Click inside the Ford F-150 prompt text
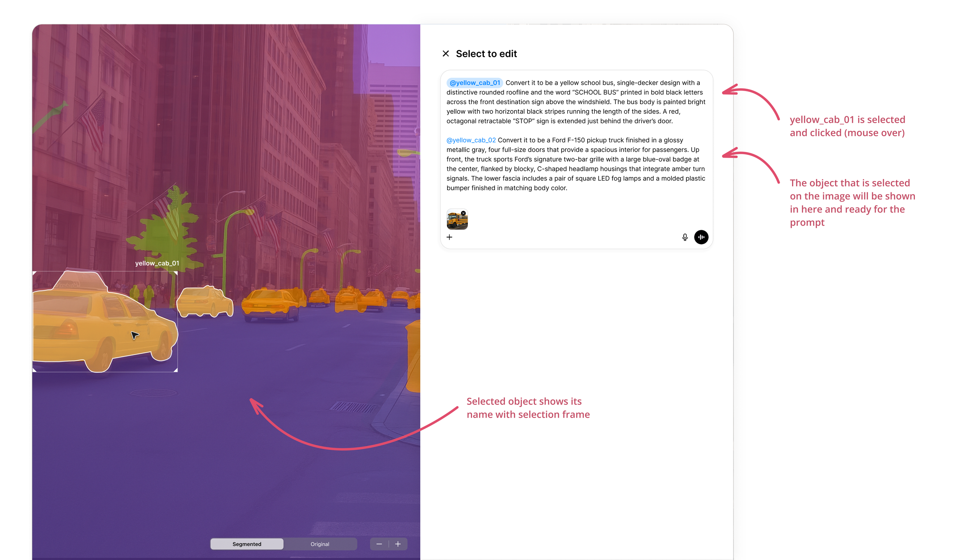The height and width of the screenshot is (560, 957). [574, 169]
